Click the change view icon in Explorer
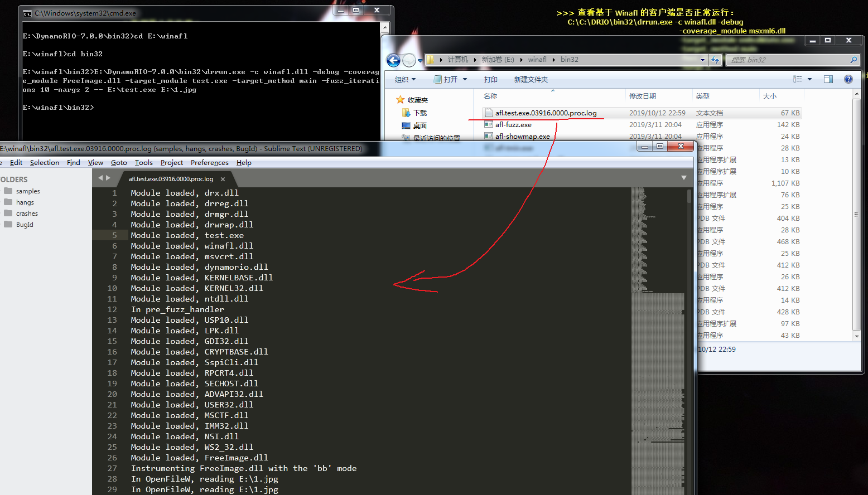The image size is (868, 495). coord(798,79)
